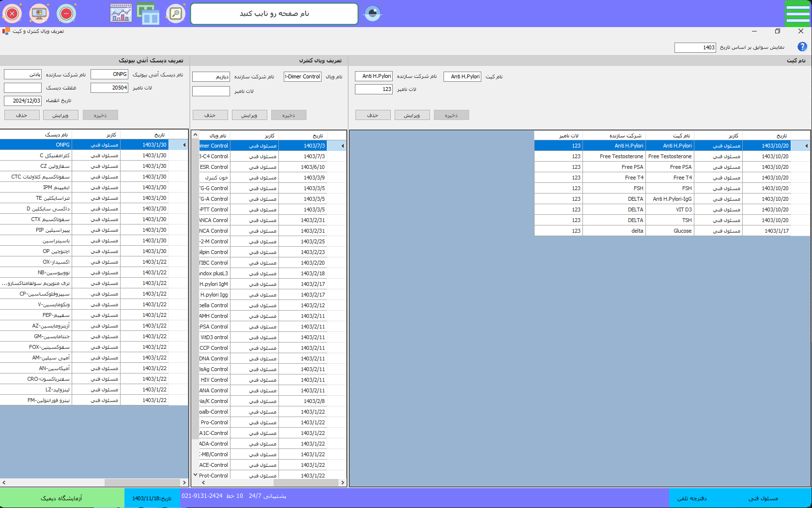Click the stacked windows layout icon
The height and width of the screenshot is (508, 812).
point(148,14)
